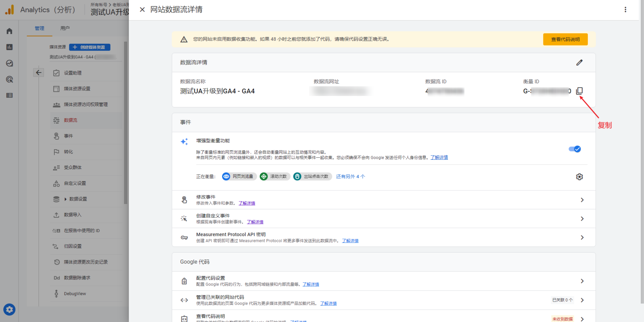Open enhanced measurement gear settings
This screenshot has height=322, width=644.
[579, 177]
